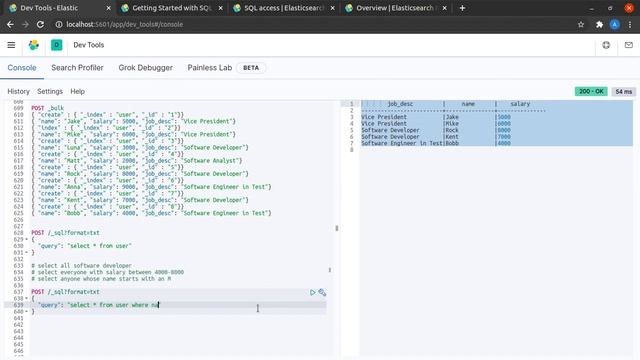Collapse the fold arrow at line 629

pyautogui.click(x=27, y=240)
